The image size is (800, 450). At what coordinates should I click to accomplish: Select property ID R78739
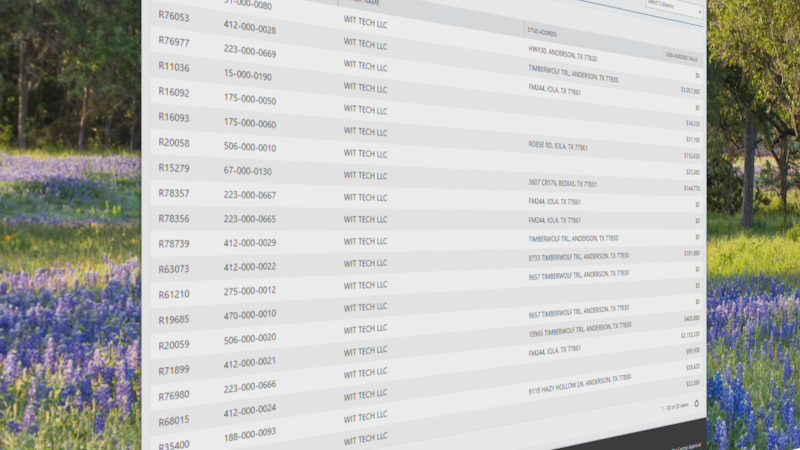173,243
